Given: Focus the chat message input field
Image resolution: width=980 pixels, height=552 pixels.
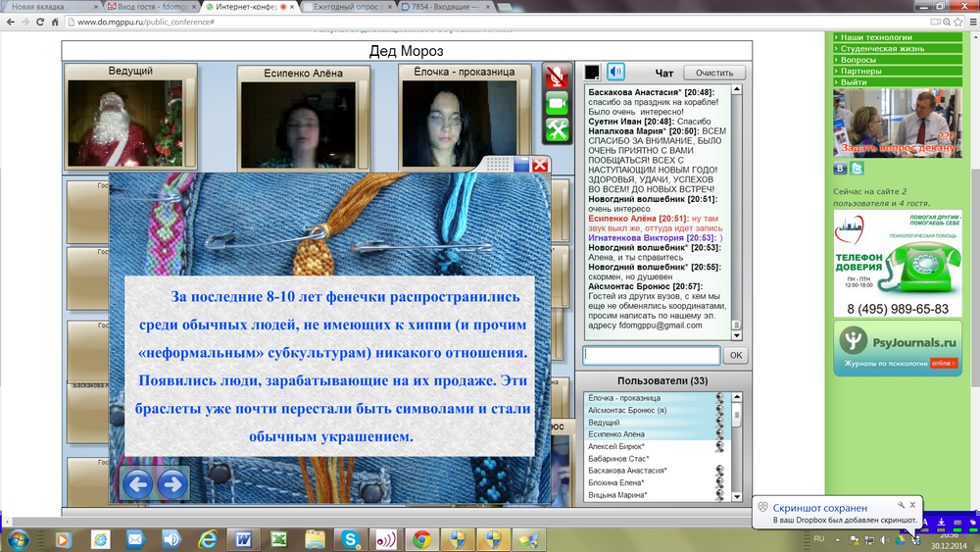Looking at the screenshot, I should pyautogui.click(x=652, y=355).
